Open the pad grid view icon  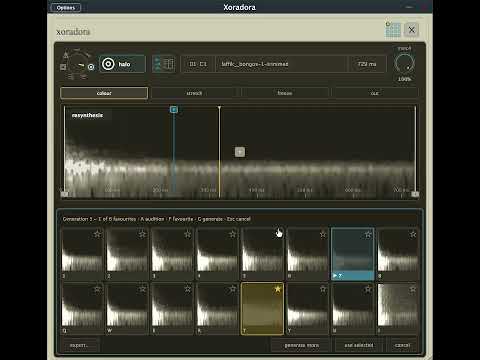pos(393,29)
